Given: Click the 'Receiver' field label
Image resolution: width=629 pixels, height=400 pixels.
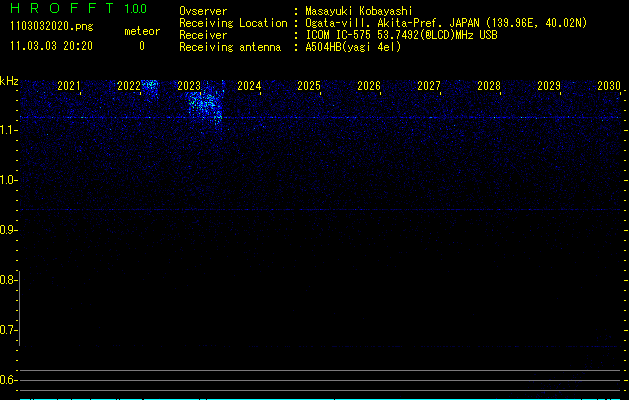Looking at the screenshot, I should tap(203, 35).
